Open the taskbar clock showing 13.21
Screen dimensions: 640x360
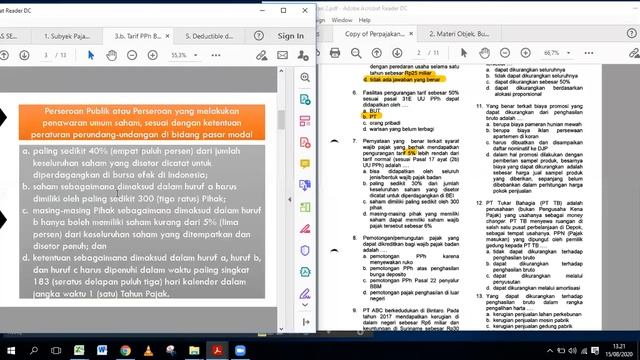point(619,350)
